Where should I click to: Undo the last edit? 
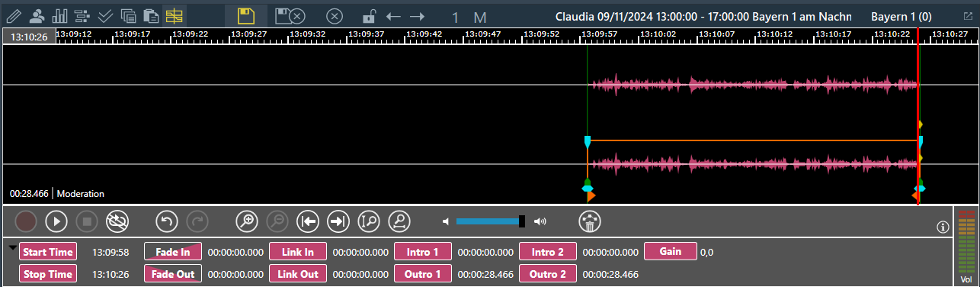point(167,221)
